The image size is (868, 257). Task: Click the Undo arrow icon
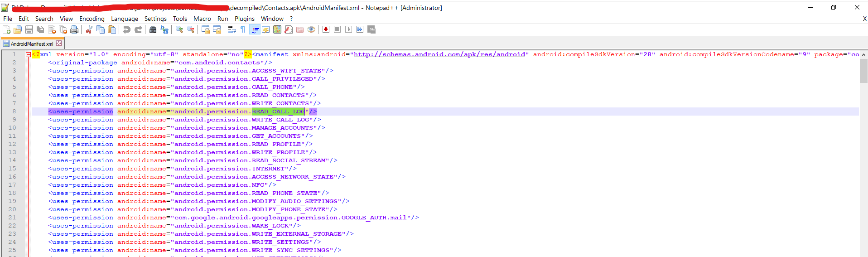click(127, 30)
